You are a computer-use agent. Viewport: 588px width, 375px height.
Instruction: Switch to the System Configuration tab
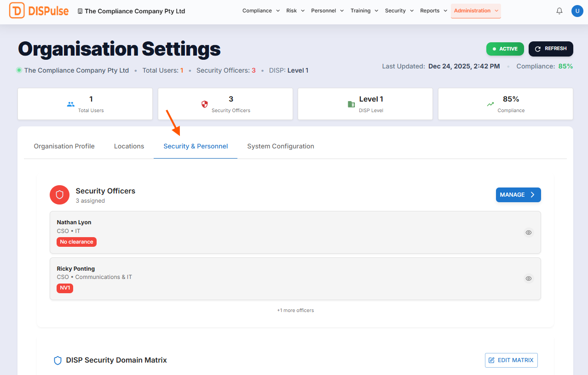click(x=281, y=146)
